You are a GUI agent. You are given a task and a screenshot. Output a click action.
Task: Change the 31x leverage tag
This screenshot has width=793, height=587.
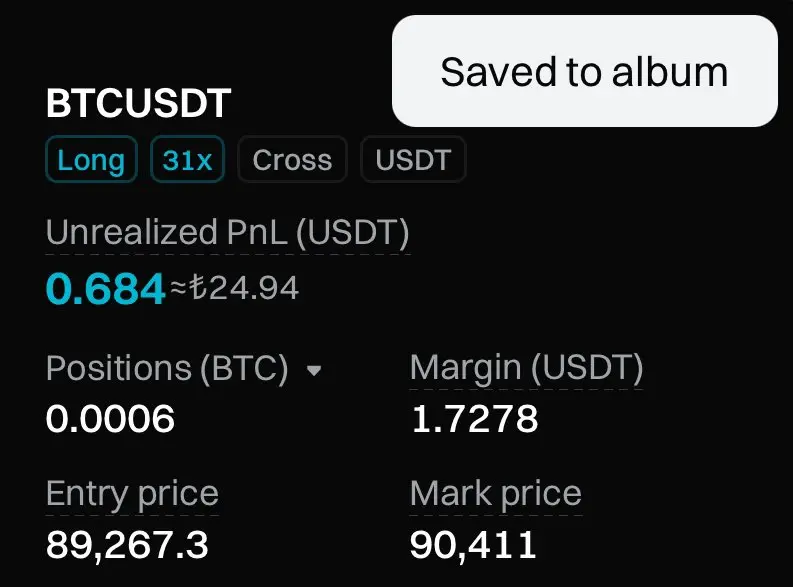(x=187, y=159)
